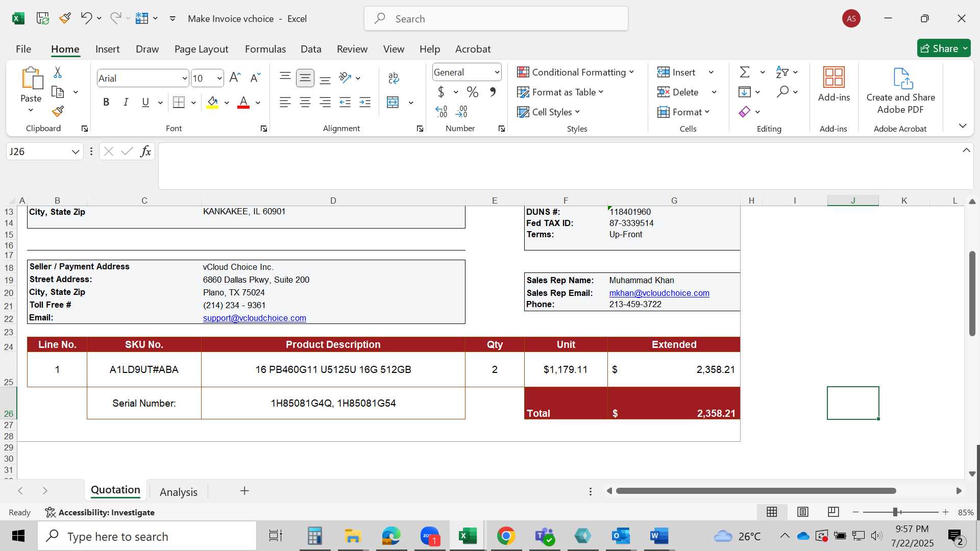Switch to the Formulas tab
Screen dimensions: 980x551
(265, 49)
